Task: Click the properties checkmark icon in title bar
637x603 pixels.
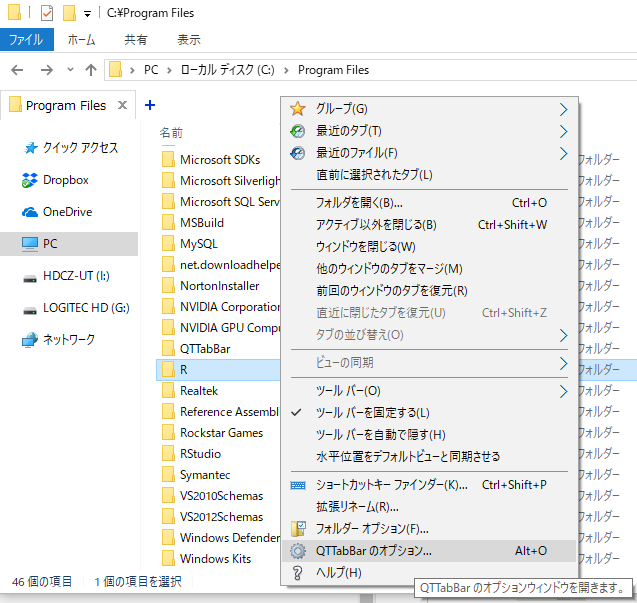Action: point(47,13)
